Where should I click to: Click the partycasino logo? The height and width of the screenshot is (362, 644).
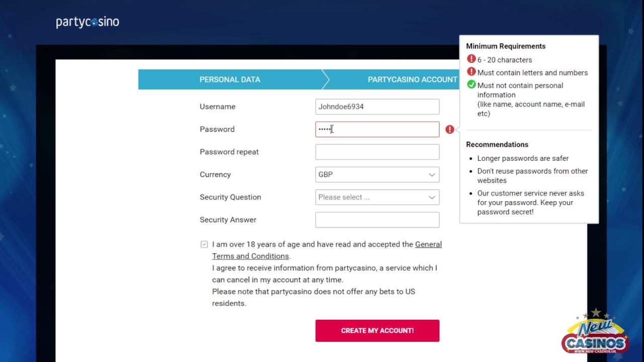(x=88, y=22)
